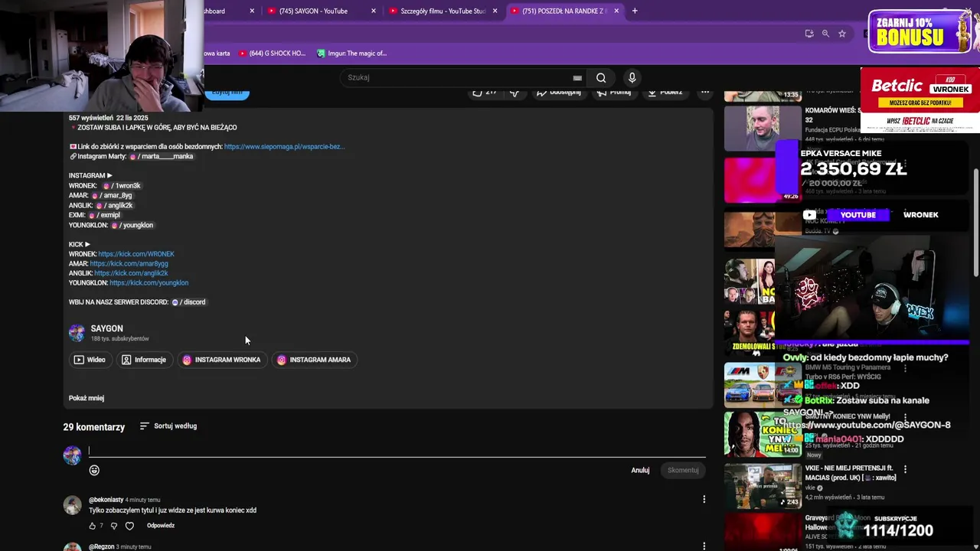
Task: Open emoji picker in comment box
Action: (x=94, y=471)
